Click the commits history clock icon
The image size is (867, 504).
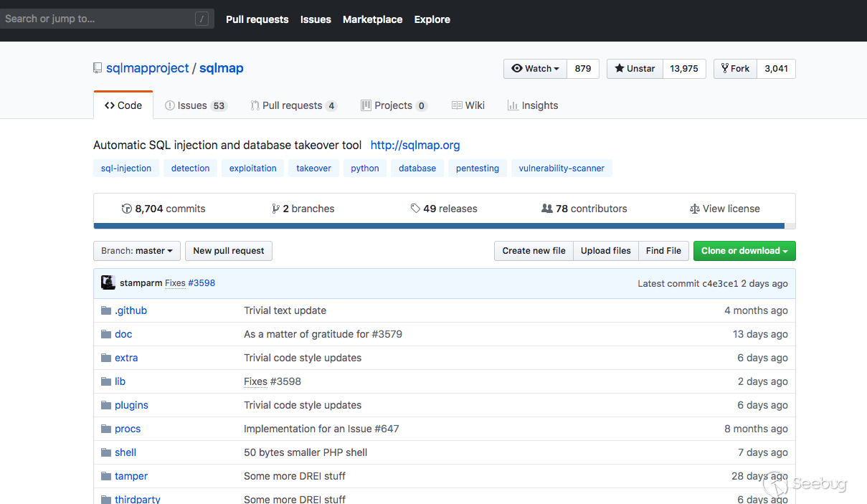[127, 209]
